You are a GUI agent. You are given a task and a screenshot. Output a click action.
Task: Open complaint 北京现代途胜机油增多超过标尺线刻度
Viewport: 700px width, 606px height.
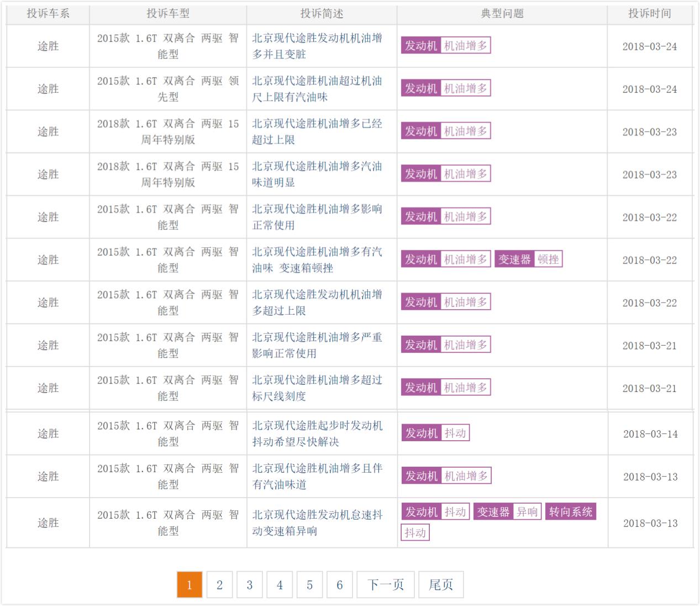coord(317,388)
